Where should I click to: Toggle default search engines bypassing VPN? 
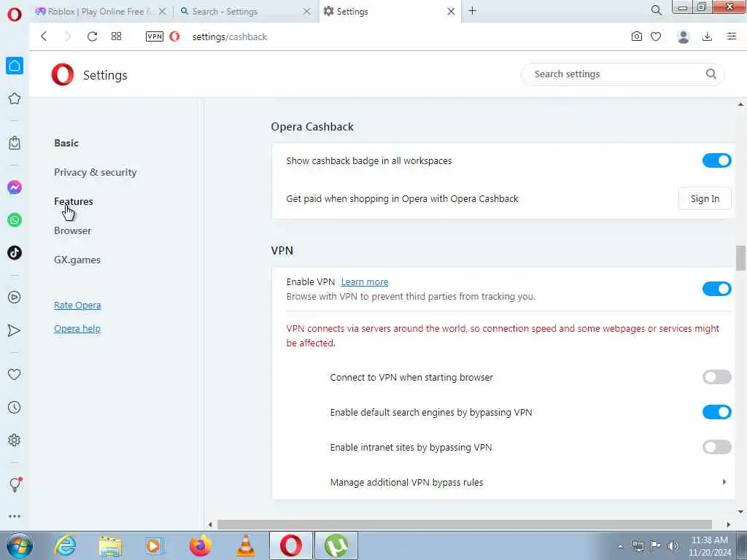click(x=716, y=412)
